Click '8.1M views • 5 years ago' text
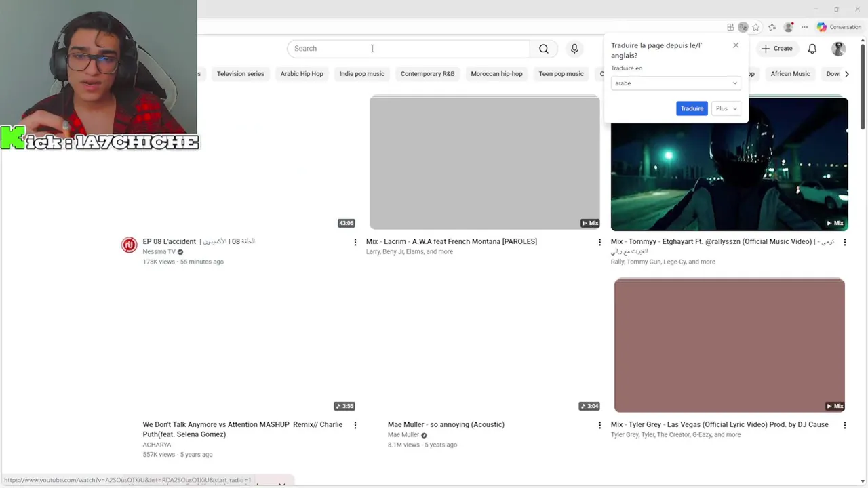Viewport: 868px width, 488px height. [x=422, y=445]
